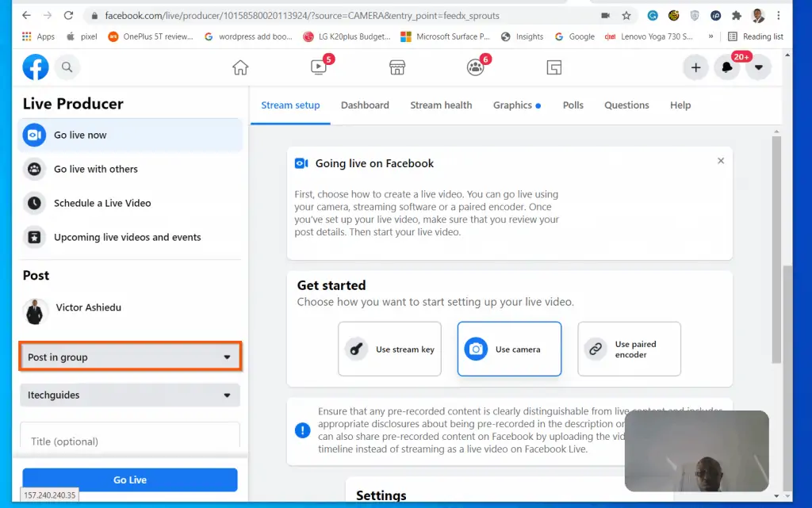This screenshot has height=508, width=812.
Task: Open the Chrome profile avatar
Action: [757, 16]
